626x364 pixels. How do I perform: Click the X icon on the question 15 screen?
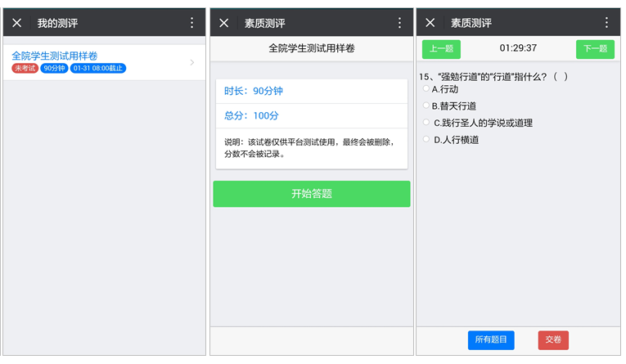pos(430,23)
